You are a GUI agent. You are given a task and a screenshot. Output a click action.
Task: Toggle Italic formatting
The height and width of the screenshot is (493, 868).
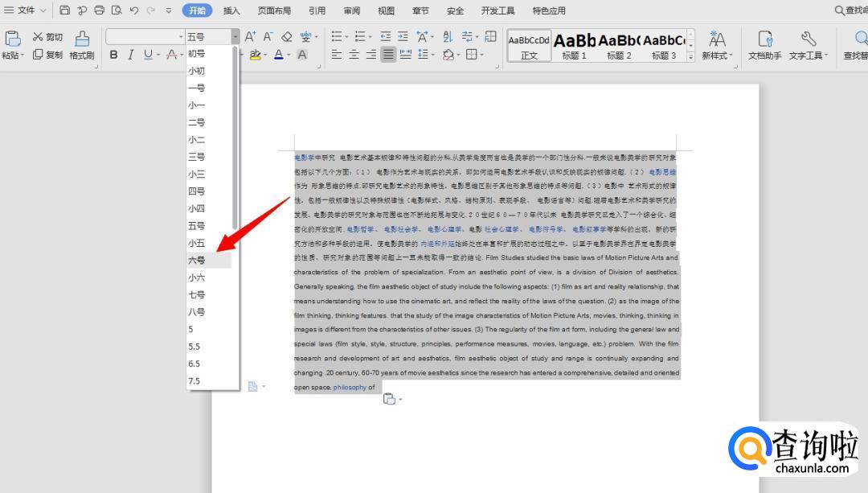[131, 54]
